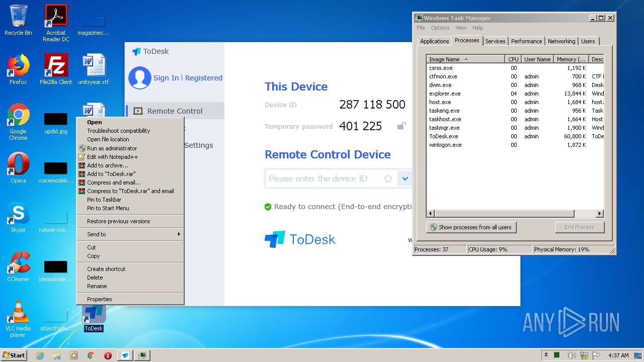Switch to Networking tab in Task Manager
This screenshot has width=644, height=362.
(561, 41)
